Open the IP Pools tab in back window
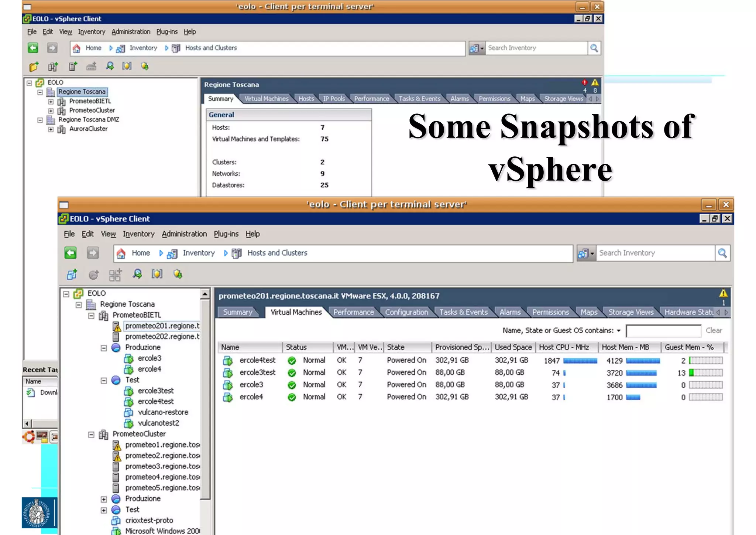 click(x=334, y=99)
